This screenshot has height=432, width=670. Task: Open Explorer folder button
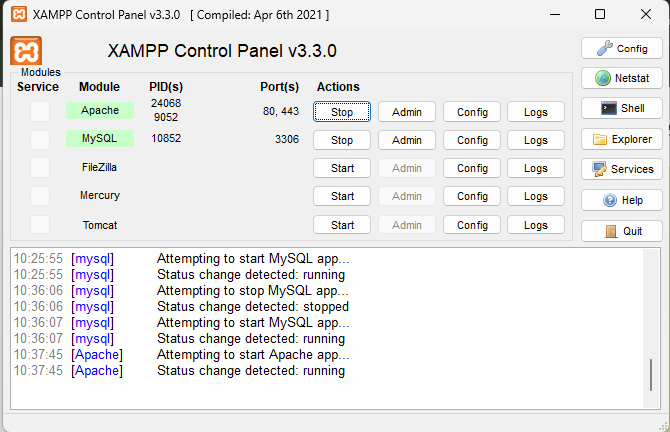pos(621,139)
